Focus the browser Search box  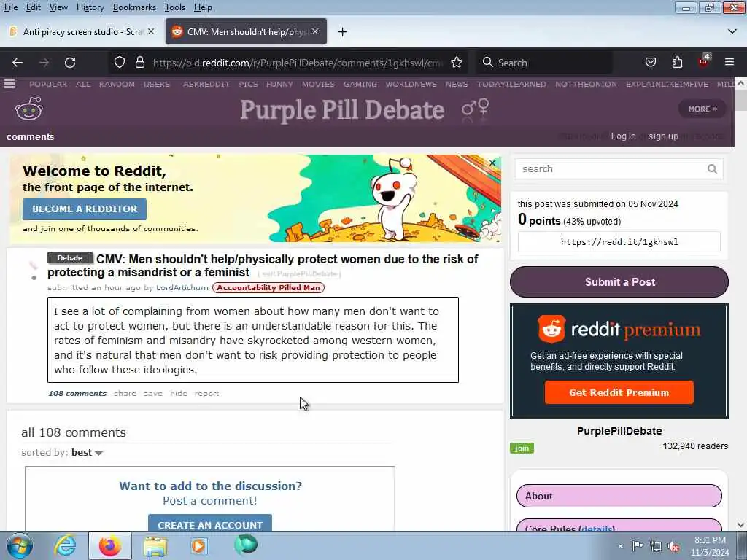(x=544, y=63)
